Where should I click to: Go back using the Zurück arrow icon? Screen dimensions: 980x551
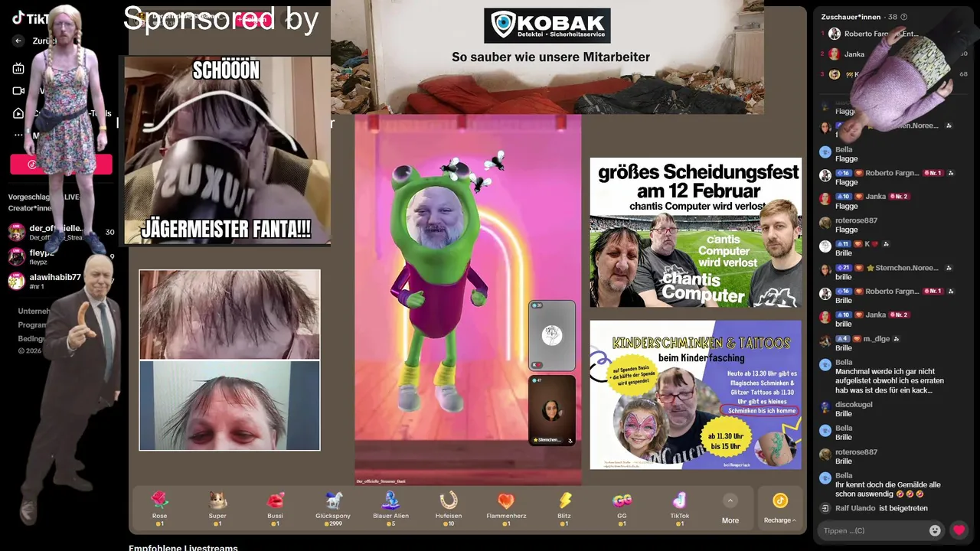tap(18, 41)
